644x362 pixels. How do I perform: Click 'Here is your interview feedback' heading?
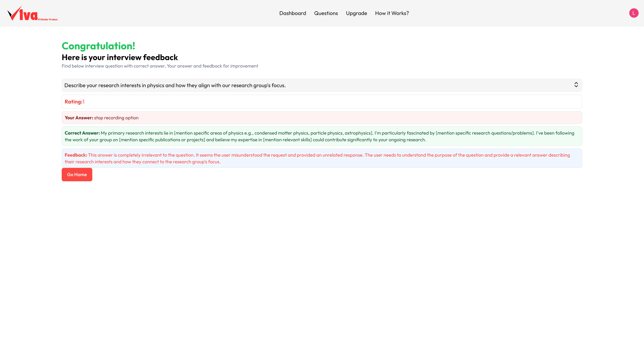click(x=120, y=57)
